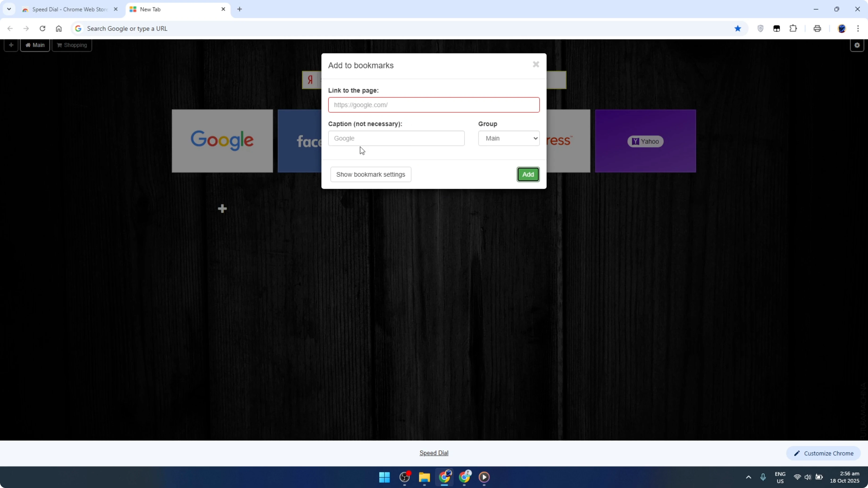Go to homepage via the home icon
This screenshot has height=488, width=868.
click(x=59, y=29)
